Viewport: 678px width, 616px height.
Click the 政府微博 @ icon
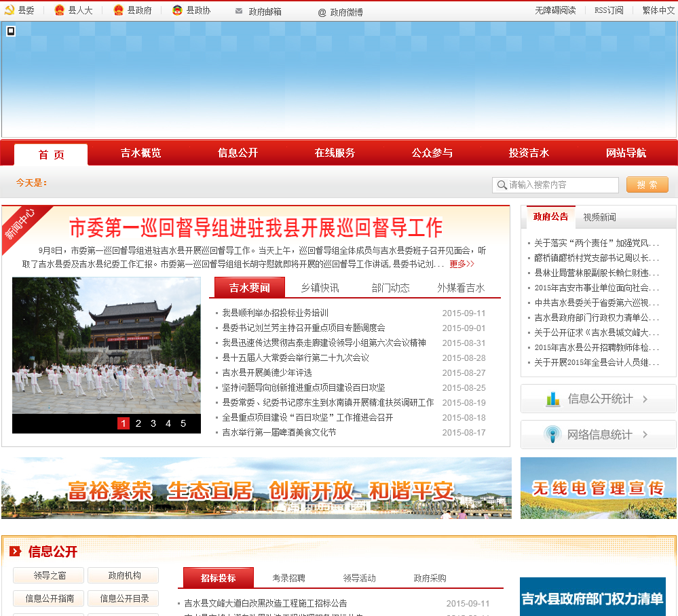(322, 12)
